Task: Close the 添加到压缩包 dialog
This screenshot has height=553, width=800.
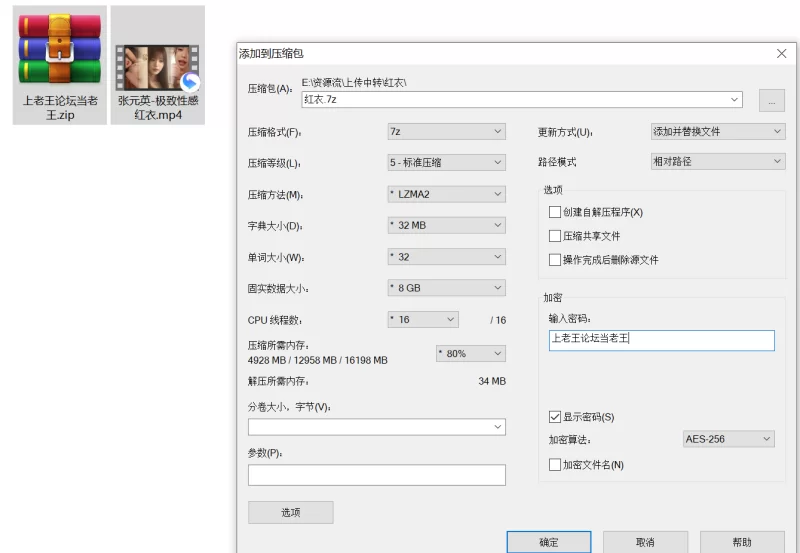Action: click(781, 54)
